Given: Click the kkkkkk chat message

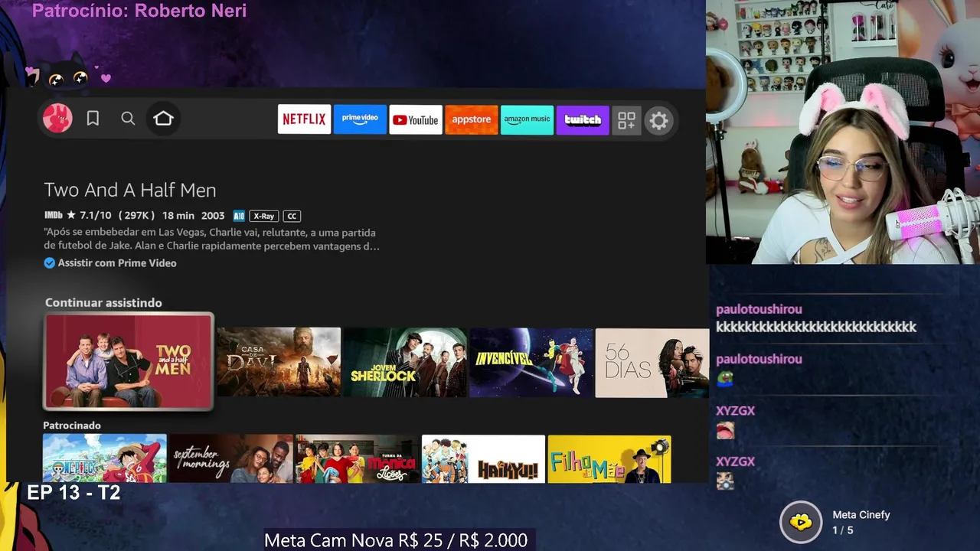Looking at the screenshot, I should pos(816,328).
